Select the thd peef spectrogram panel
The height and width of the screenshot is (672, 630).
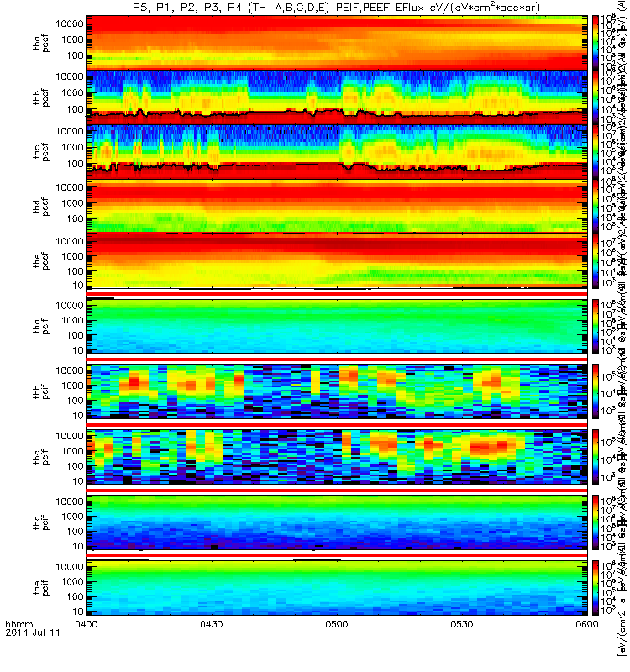337,207
